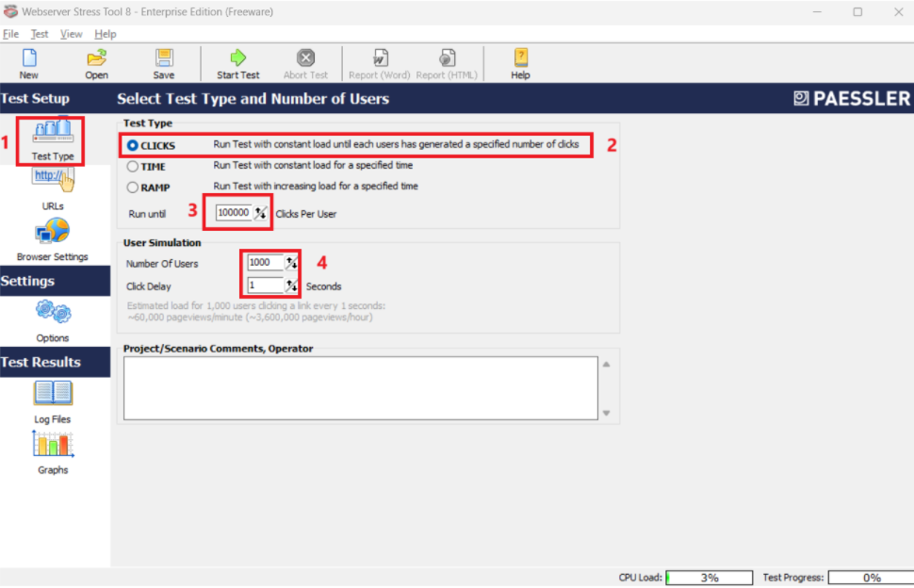Show the Graphs results page
Screen dimensions: 914x588
[x=53, y=453]
